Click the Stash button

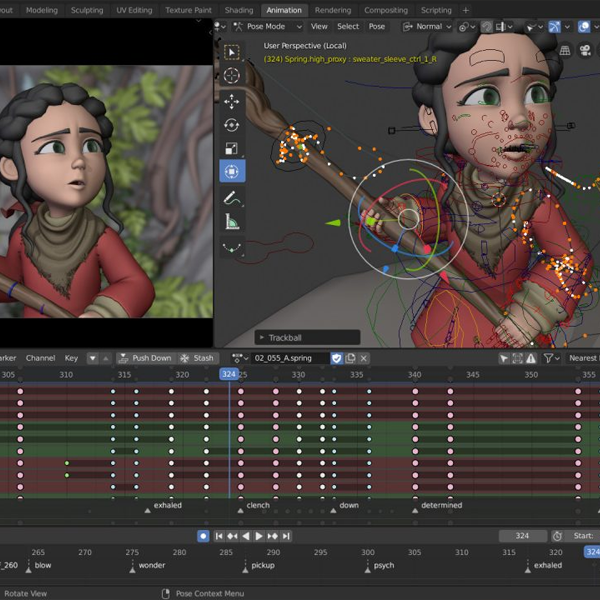click(198, 358)
